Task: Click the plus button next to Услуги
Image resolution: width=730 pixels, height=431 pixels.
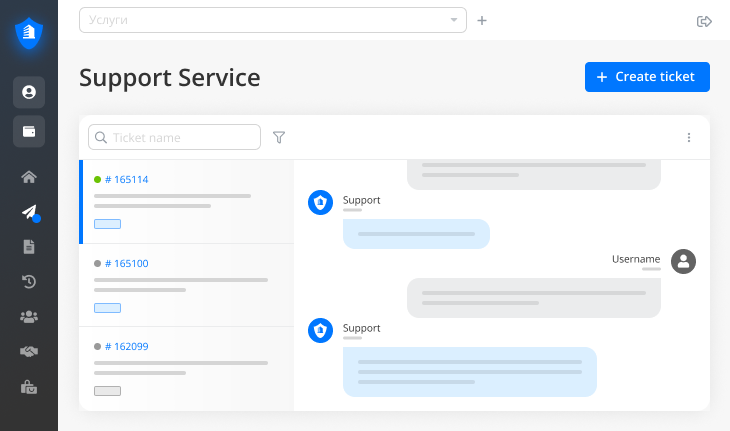Action: (x=482, y=20)
